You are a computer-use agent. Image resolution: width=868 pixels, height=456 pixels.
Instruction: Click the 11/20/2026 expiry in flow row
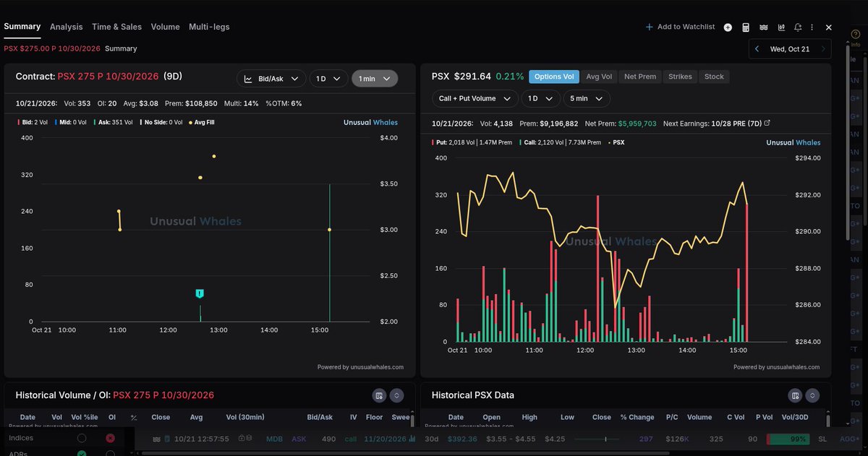click(385, 439)
